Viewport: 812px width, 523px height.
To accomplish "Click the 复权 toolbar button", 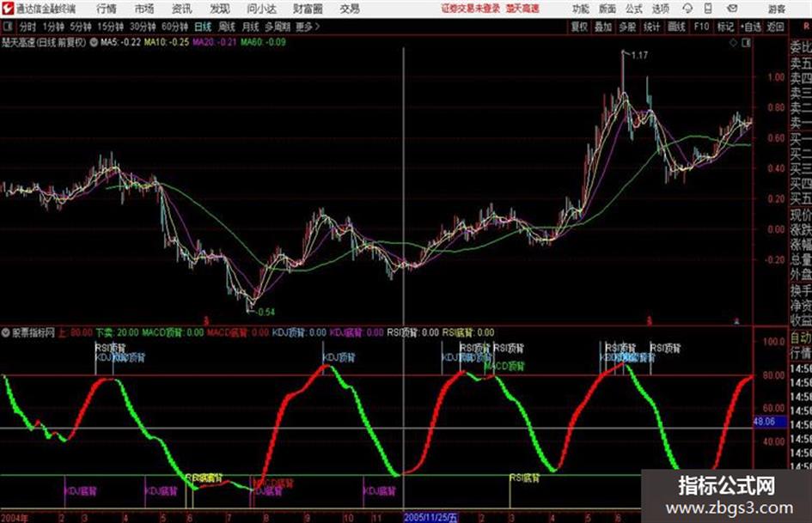I will tap(579, 27).
